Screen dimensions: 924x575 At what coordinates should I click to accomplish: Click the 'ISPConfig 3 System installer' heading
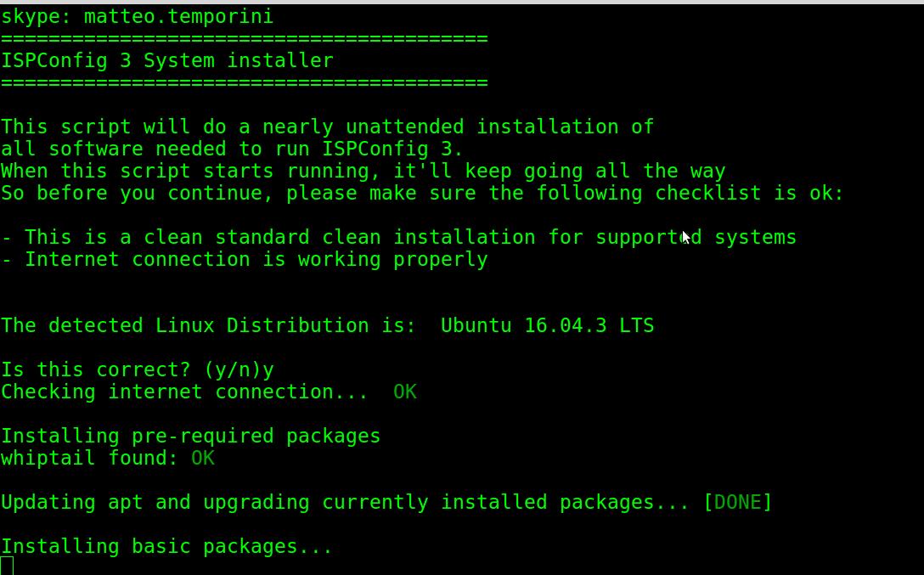coord(167,60)
